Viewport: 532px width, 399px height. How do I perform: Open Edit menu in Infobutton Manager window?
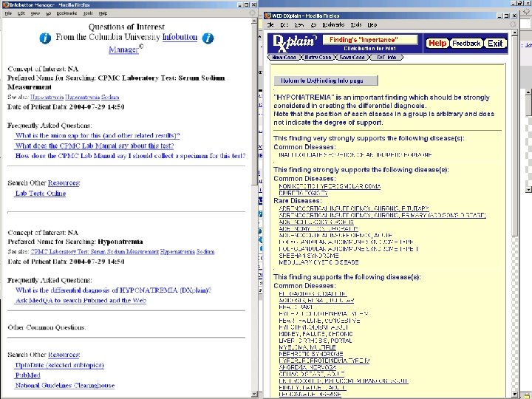pyautogui.click(x=21, y=13)
